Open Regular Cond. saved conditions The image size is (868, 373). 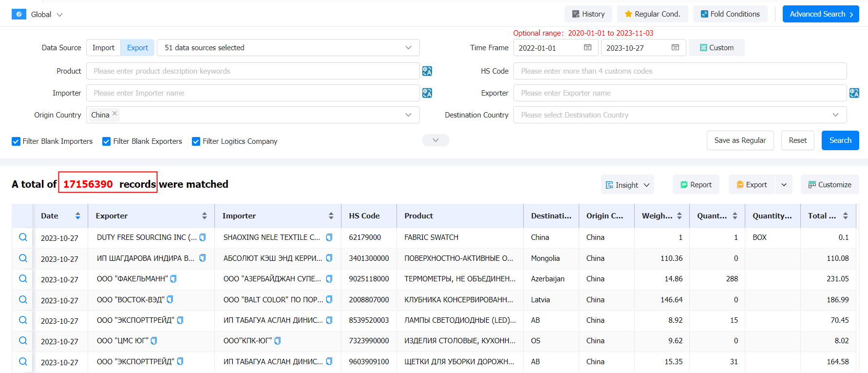coord(652,14)
